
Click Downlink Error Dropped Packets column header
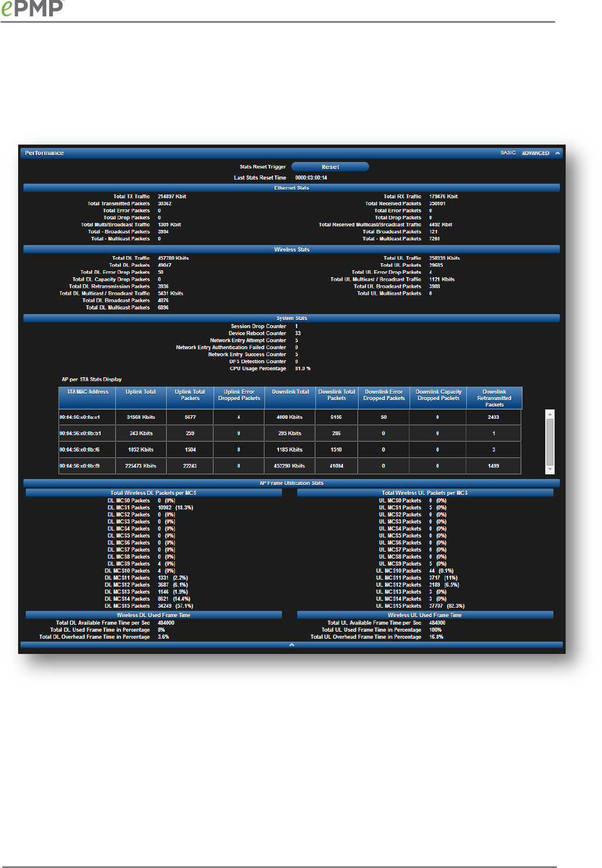[x=384, y=398]
